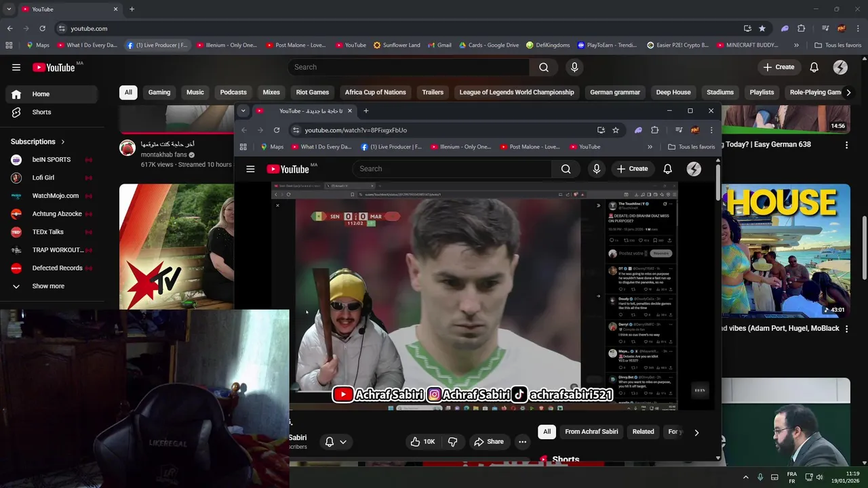Show more bookmarks chevron in the background browser
The image size is (868, 488).
(796, 45)
